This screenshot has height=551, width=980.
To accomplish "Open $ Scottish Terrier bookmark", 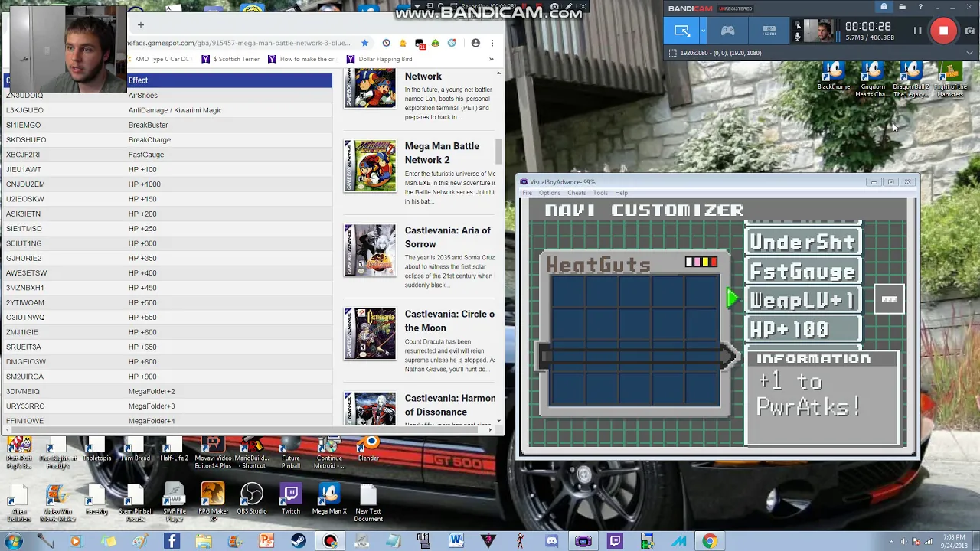I will pos(231,59).
